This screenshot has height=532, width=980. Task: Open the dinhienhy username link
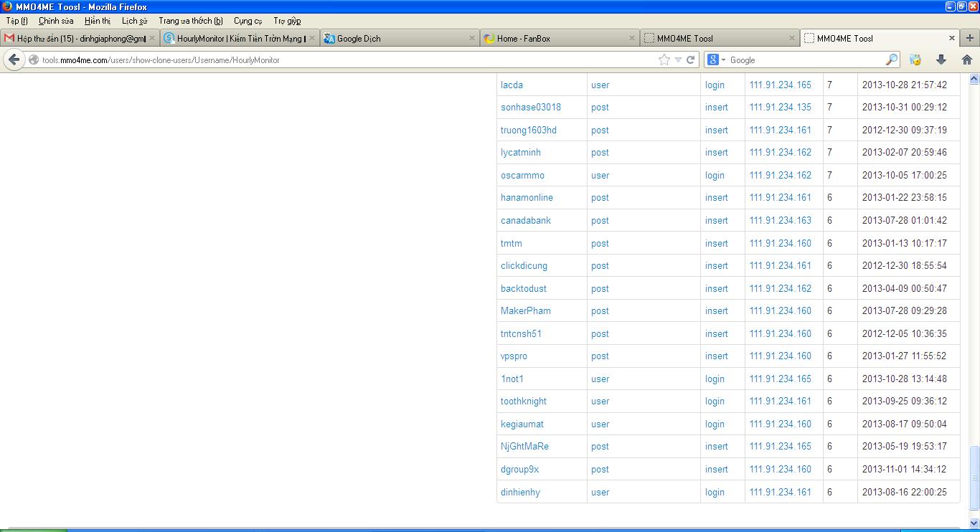520,492
